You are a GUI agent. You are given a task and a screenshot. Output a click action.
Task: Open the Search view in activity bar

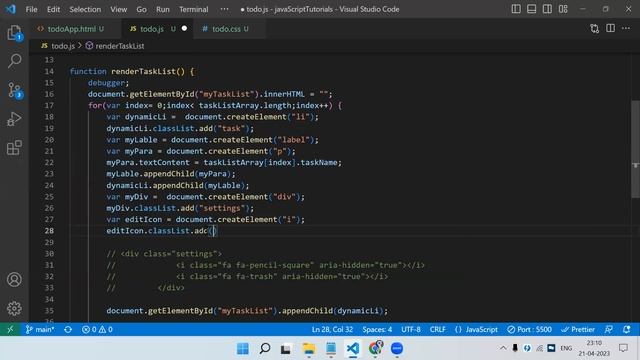[x=14, y=61]
